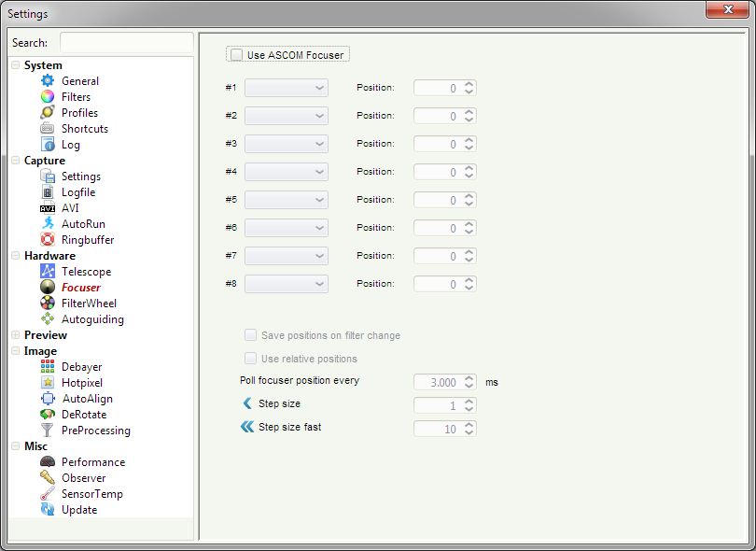Click the Focuser sphere icon

click(48, 287)
